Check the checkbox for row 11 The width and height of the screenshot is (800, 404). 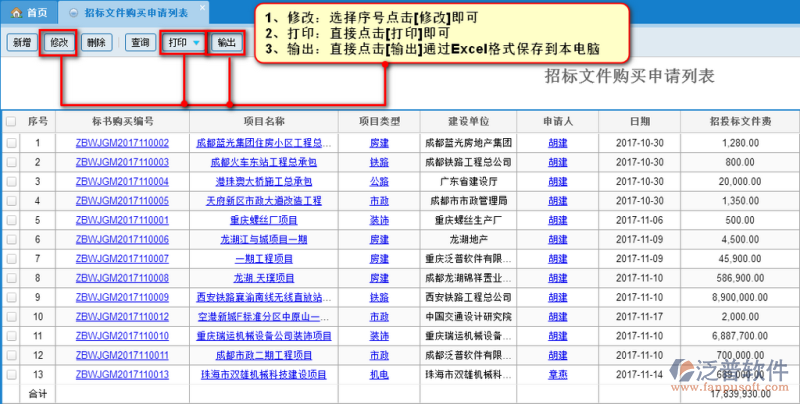pyautogui.click(x=11, y=336)
